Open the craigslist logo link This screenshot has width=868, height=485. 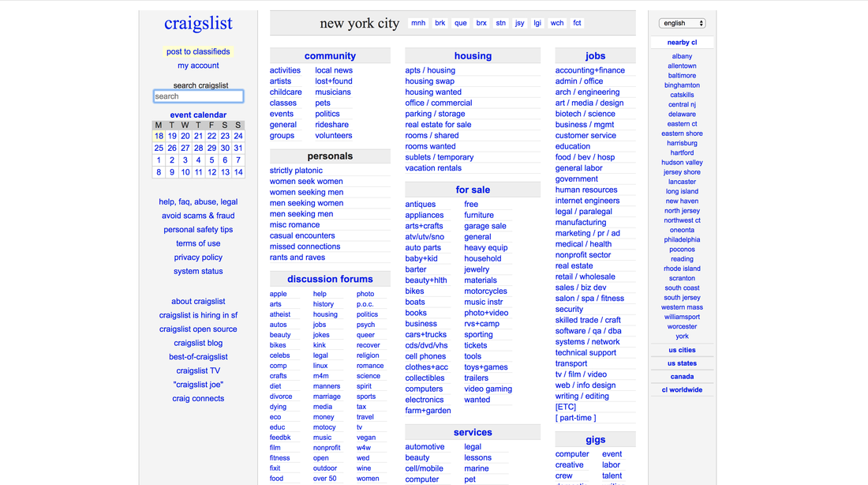click(198, 23)
